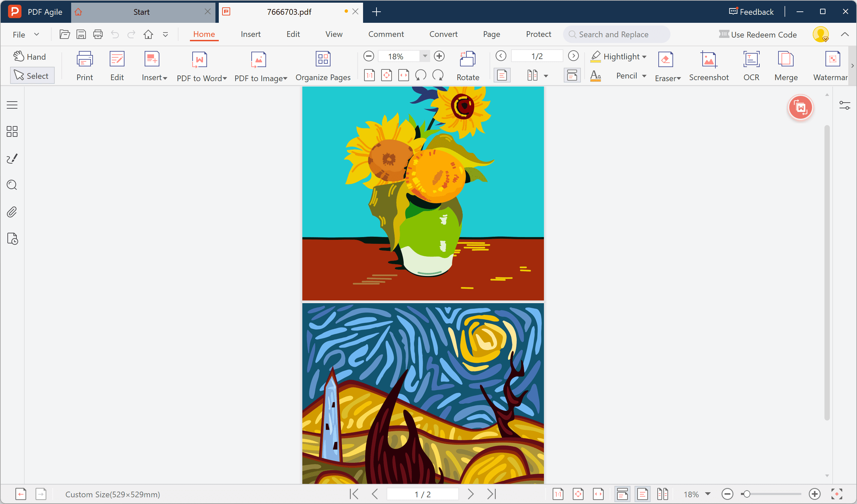Jump to last page in status bar
The width and height of the screenshot is (857, 504).
tap(491, 494)
